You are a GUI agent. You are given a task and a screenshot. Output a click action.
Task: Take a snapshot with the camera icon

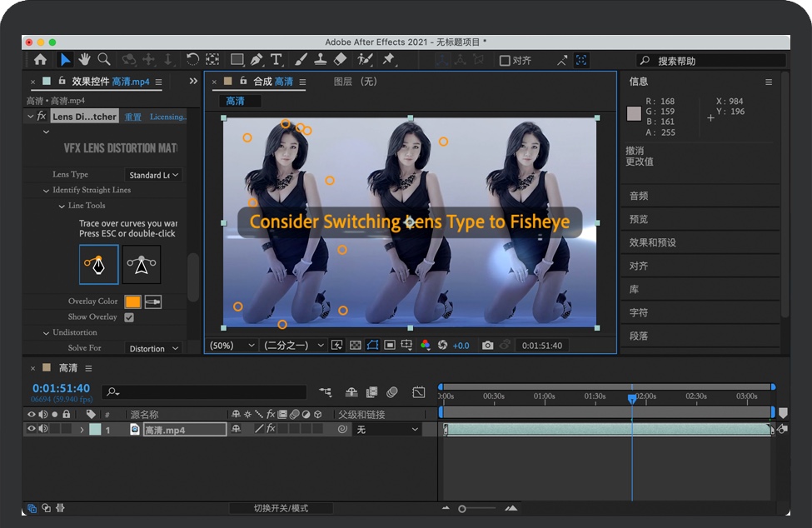(487, 345)
